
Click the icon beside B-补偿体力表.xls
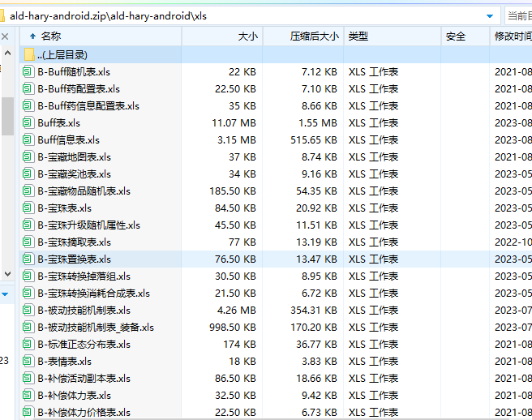(x=29, y=395)
